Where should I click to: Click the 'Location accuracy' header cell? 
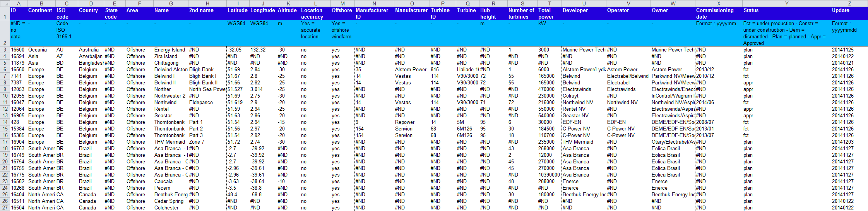coord(315,14)
